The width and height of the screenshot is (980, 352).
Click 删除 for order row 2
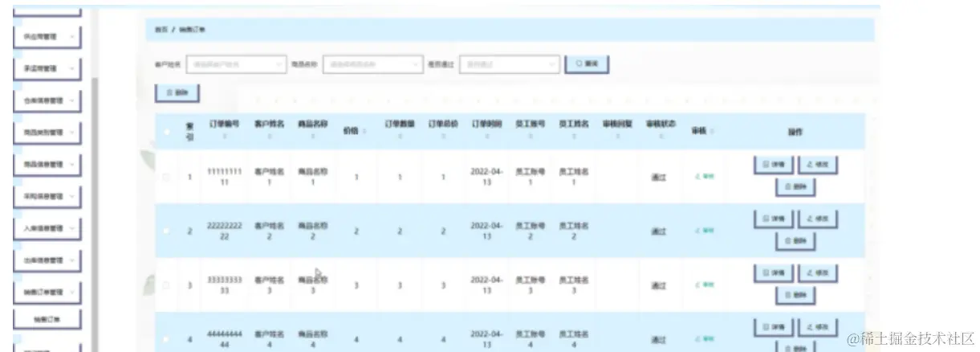795,240
